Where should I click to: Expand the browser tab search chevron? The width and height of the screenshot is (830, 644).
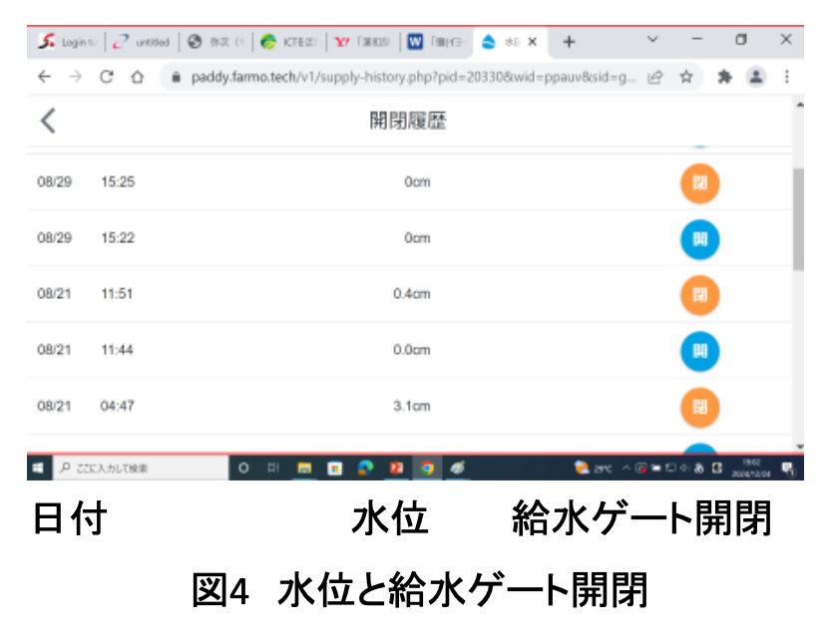coord(652,41)
